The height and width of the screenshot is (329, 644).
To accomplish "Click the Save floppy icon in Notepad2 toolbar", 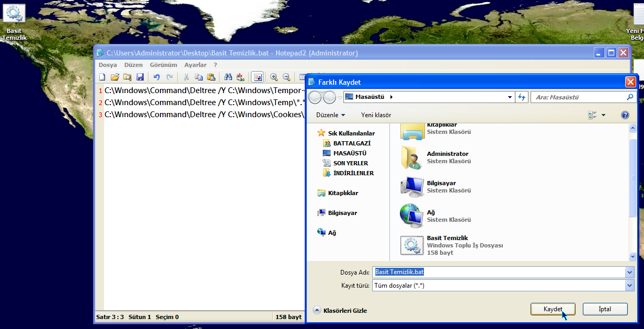I will point(140,77).
